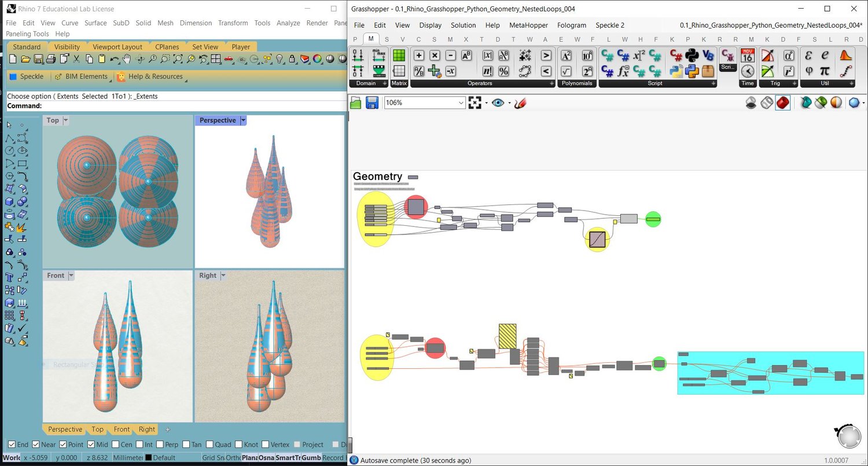Click Grasshopper's Open File folder icon
Image resolution: width=868 pixels, height=466 pixels.
[356, 102]
